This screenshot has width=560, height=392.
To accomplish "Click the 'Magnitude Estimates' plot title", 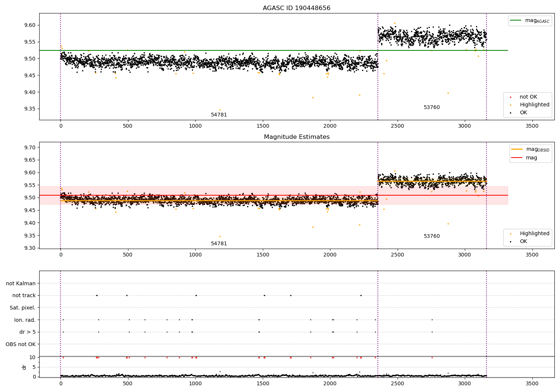I will tap(296, 137).
